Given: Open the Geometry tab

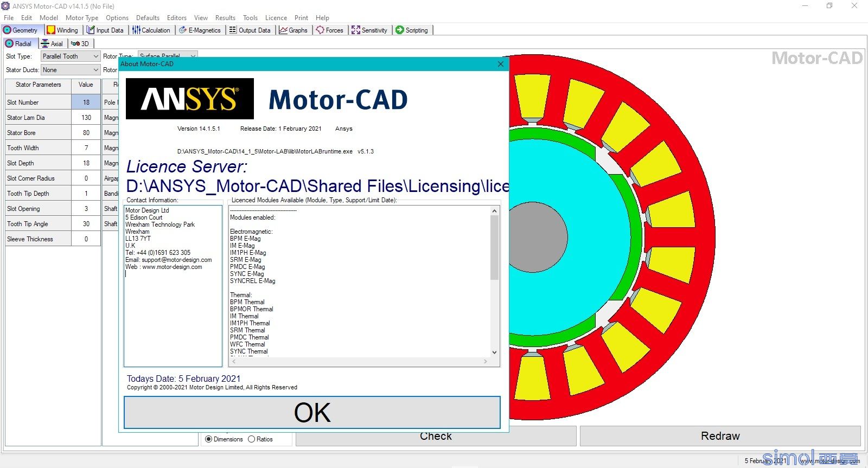Looking at the screenshot, I should point(21,30).
